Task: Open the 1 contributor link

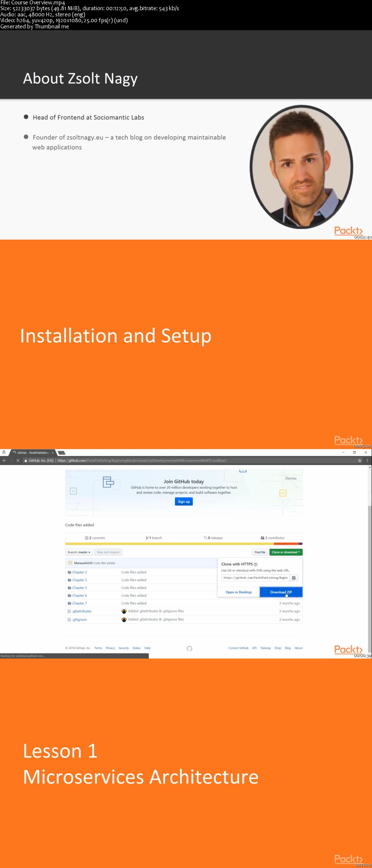Action: pyautogui.click(x=272, y=538)
